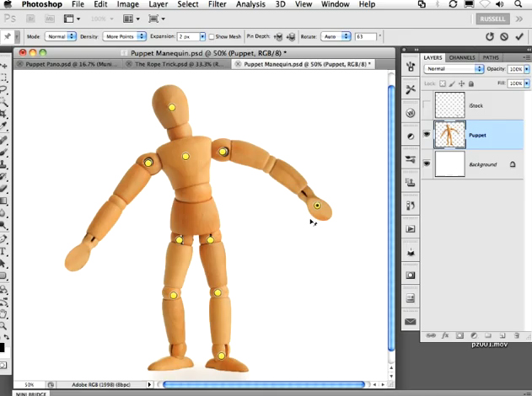Cancel Puppet Warp using the circle-slash icon
The height and width of the screenshot is (396, 532).
(504, 37)
